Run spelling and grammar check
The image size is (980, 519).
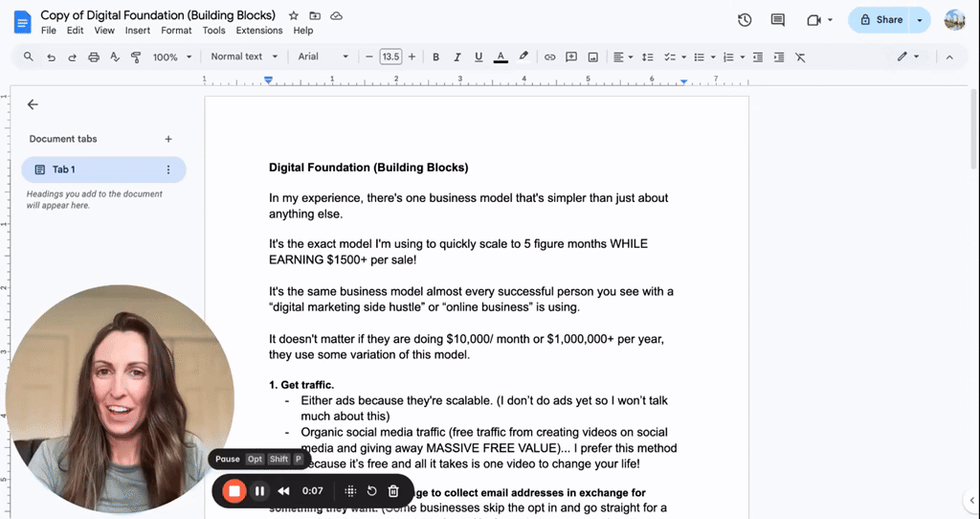tap(115, 56)
